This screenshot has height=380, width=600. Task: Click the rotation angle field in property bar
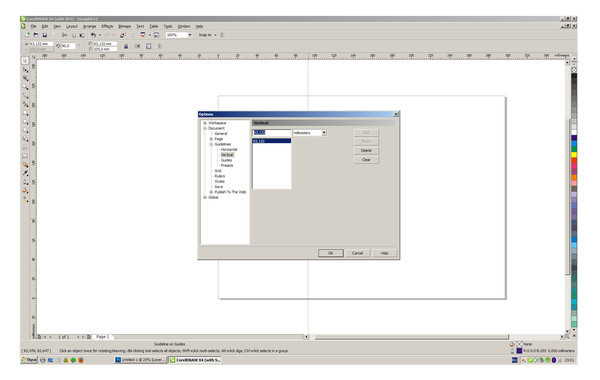click(x=68, y=46)
